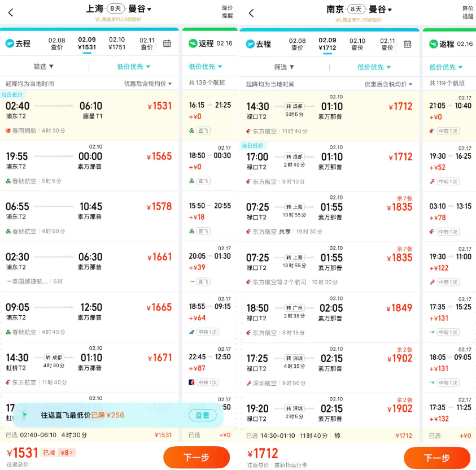Pick return 20:05-01:30 flight +¥39
Image resolution: width=476 pixels, height=470 pixels.
pyautogui.click(x=210, y=267)
